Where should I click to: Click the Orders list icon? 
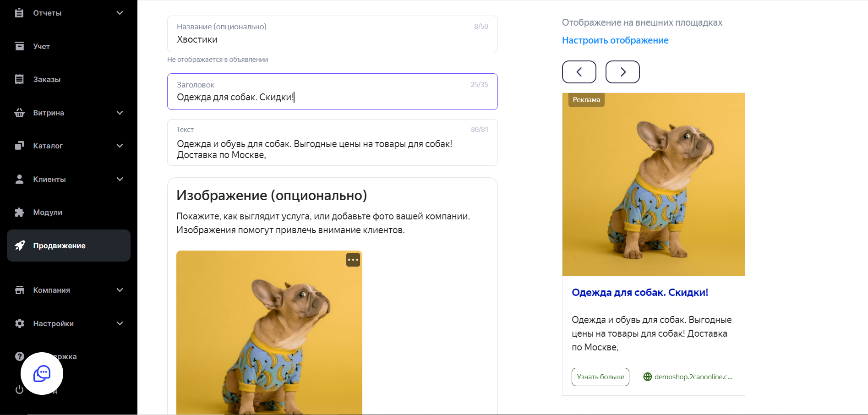click(19, 79)
